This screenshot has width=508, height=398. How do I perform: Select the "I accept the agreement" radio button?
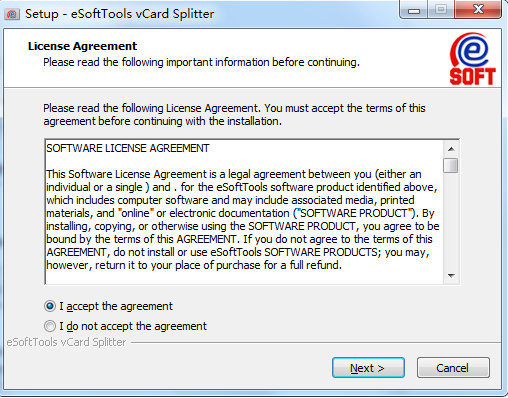(x=50, y=306)
